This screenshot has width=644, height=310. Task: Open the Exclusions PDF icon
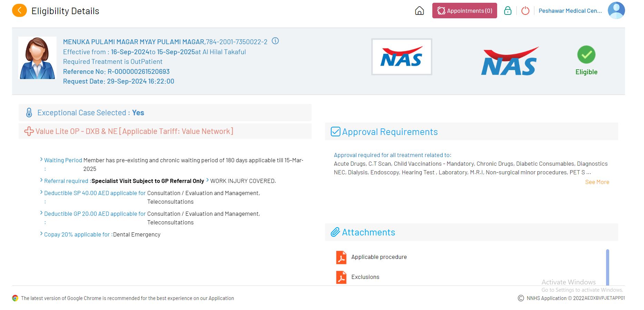point(341,277)
